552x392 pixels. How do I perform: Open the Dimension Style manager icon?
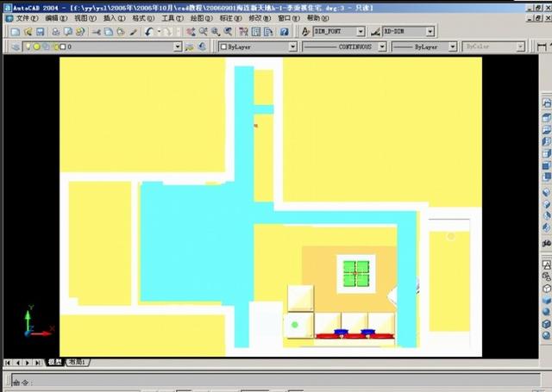point(375,32)
